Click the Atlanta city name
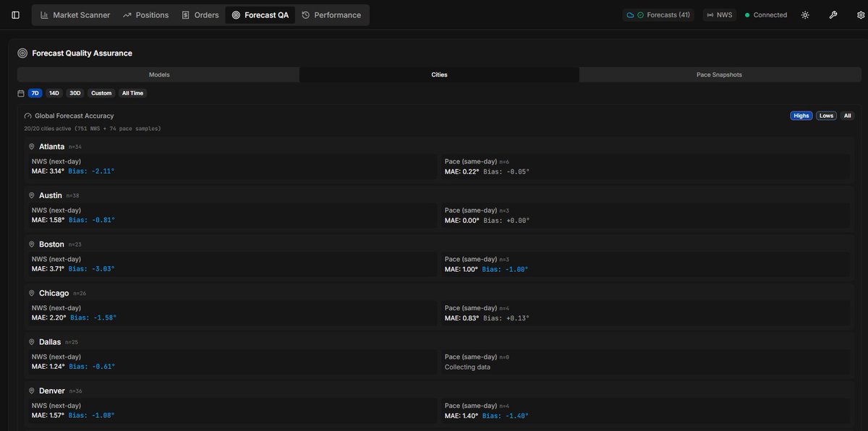The width and height of the screenshot is (868, 431). (52, 147)
